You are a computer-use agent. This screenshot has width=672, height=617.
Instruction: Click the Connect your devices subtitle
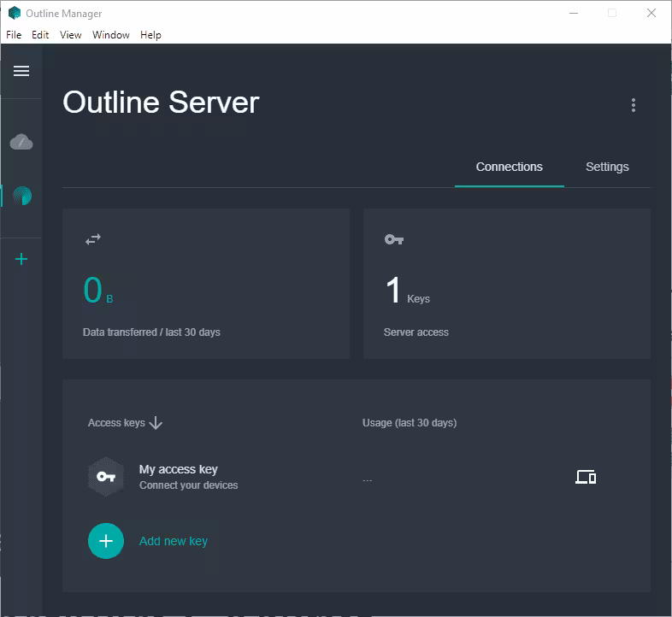pyautogui.click(x=189, y=485)
